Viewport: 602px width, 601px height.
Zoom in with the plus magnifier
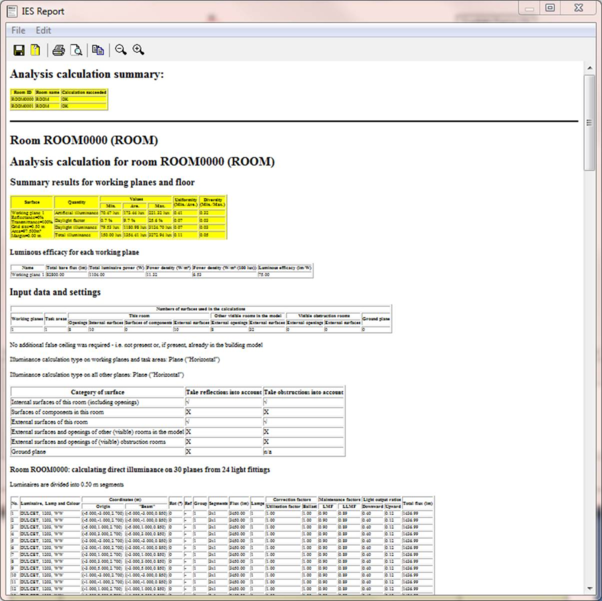tap(138, 50)
